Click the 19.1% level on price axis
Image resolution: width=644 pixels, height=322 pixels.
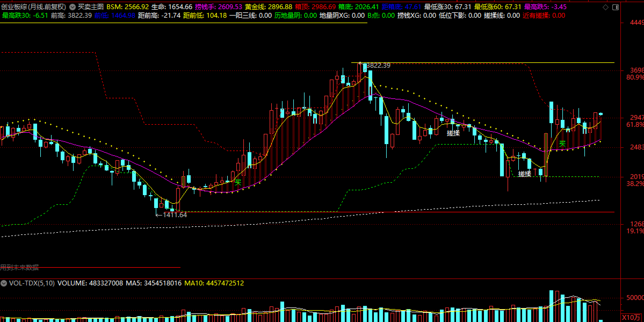point(635,231)
